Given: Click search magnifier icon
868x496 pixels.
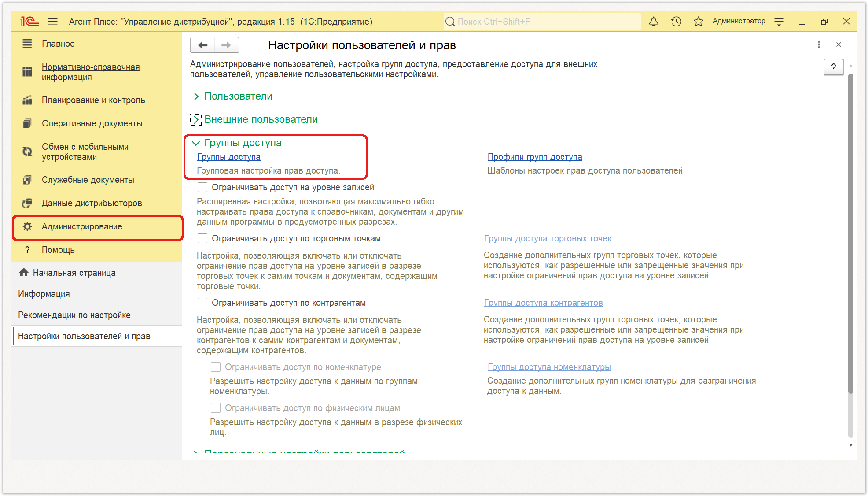Looking at the screenshot, I should [x=450, y=22].
